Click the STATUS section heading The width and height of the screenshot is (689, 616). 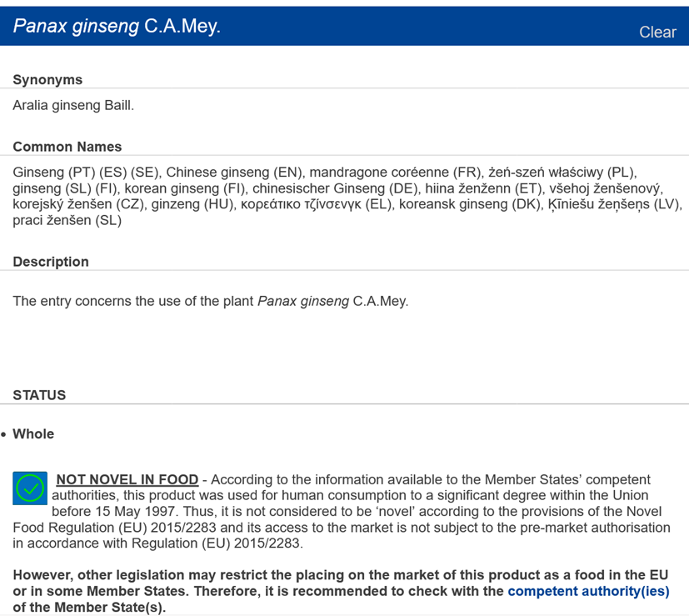point(39,395)
